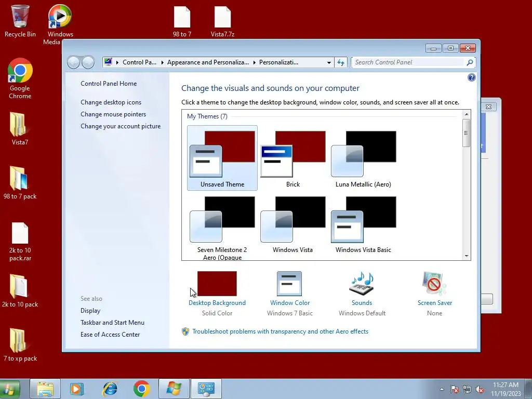This screenshot has width=532, height=399.
Task: Open the Windows Media Player taskbar icon
Action: 77,389
